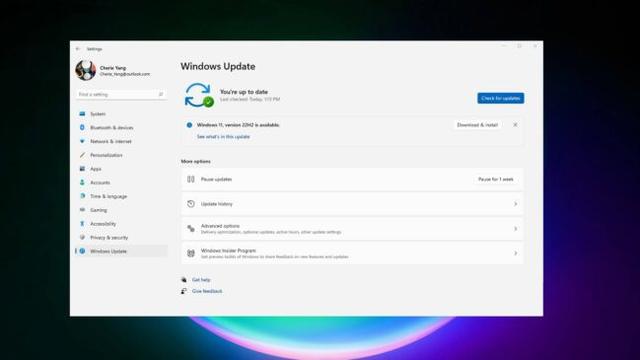Maximize the Settings window
This screenshot has width=640, height=360.
point(519,46)
